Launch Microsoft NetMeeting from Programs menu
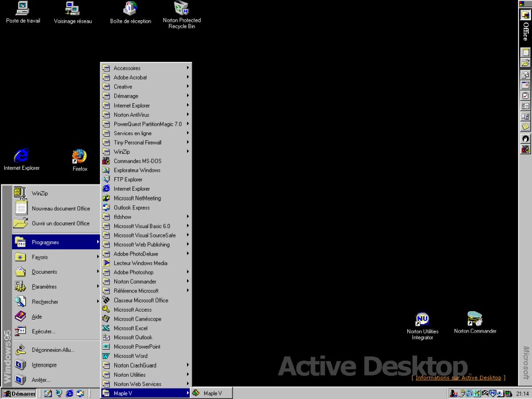 146,198
